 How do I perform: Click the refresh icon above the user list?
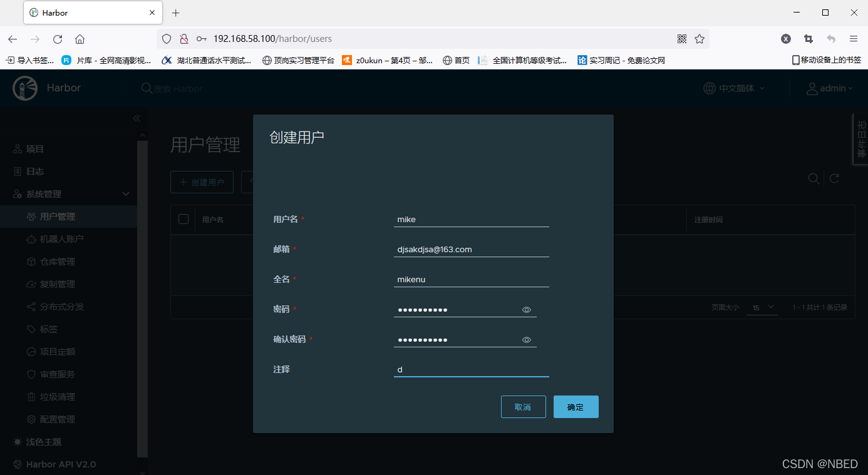click(834, 178)
